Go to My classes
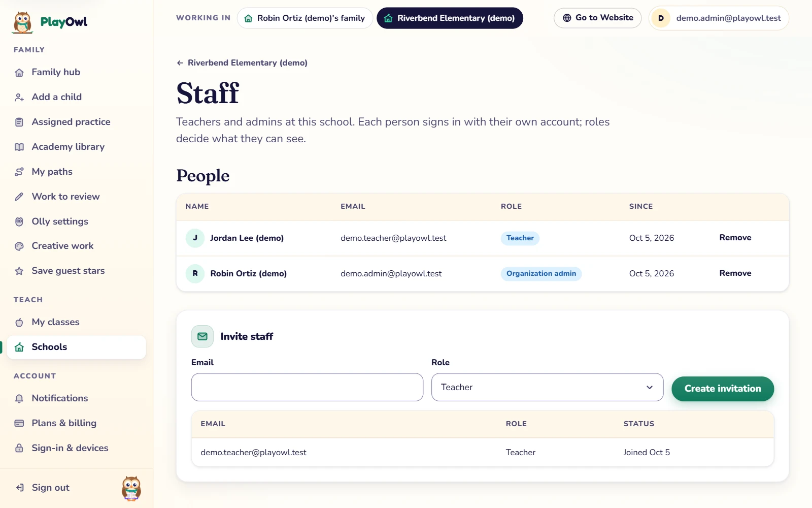Screen dimensions: 812x508 click(x=77, y=322)
